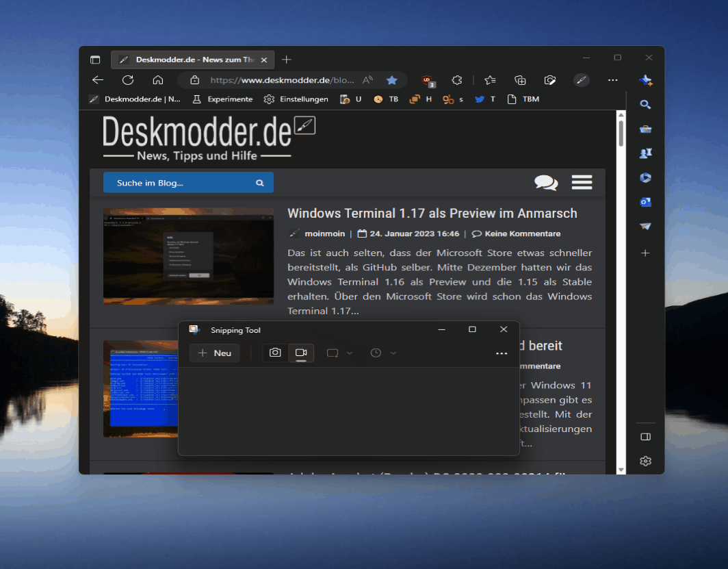
Task: Click the profile avatar in Edge toolbar
Action: tap(581, 80)
